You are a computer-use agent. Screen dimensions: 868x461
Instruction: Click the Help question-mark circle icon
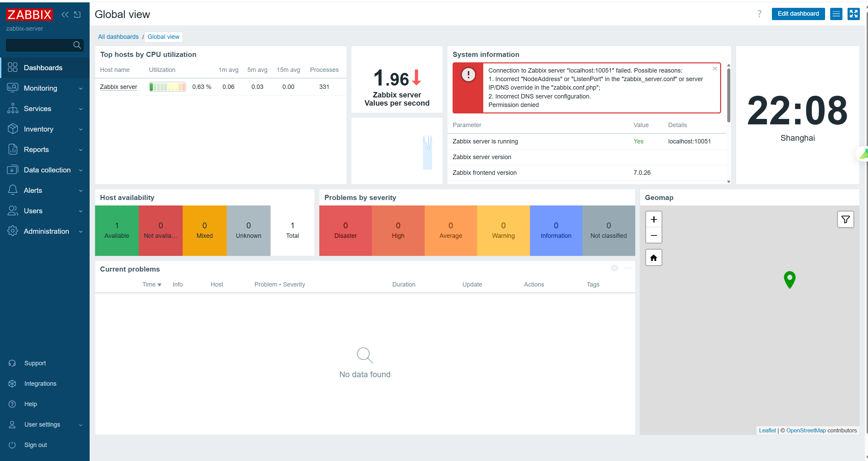(12, 404)
